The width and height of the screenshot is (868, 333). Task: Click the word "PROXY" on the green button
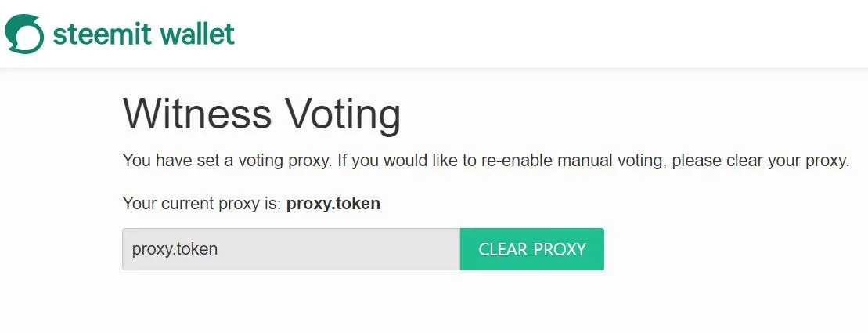coord(559,249)
